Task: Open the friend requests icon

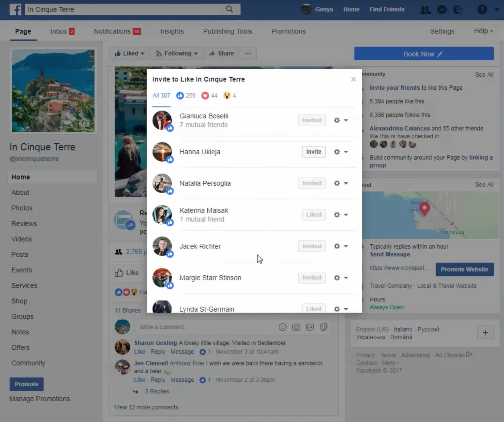Action: 425,10
